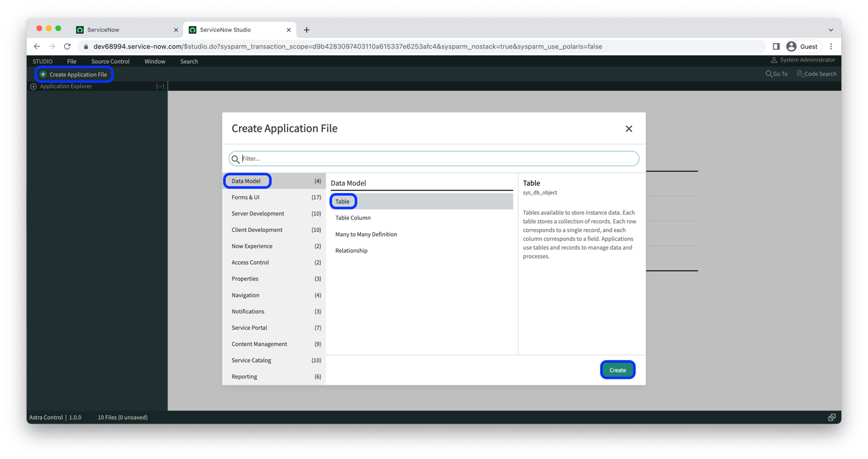
Task: Close the ServiceNow tab
Action: [176, 30]
